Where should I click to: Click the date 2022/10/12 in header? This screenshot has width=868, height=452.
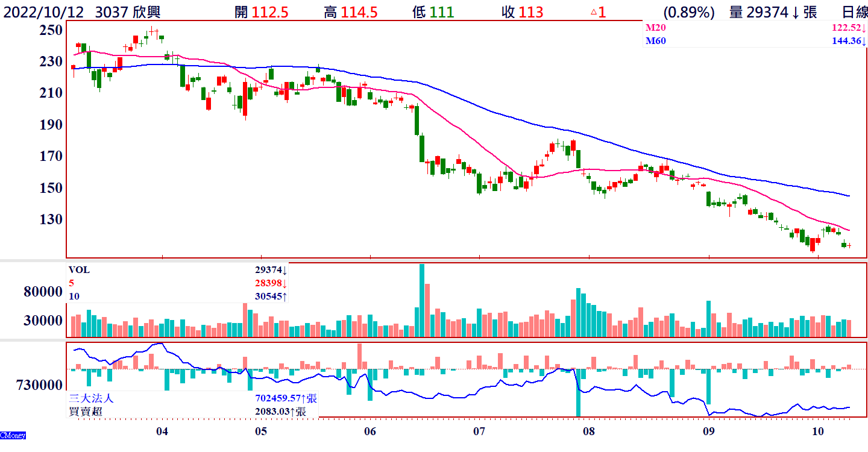click(45, 12)
